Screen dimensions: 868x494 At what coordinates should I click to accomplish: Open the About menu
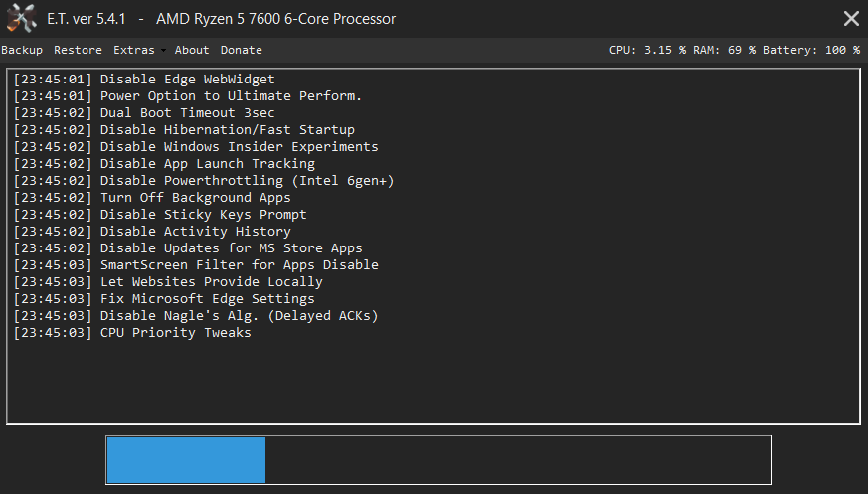click(x=192, y=50)
